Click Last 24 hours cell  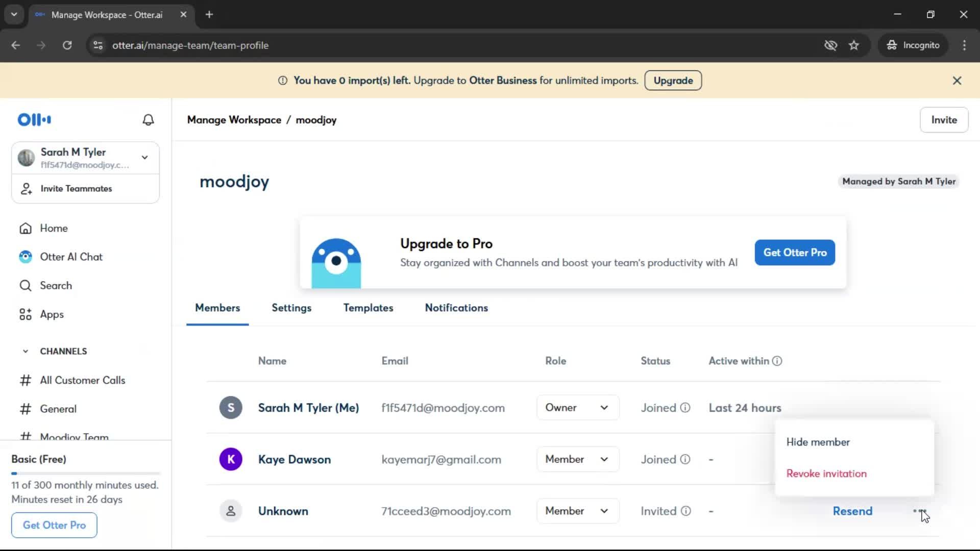(x=745, y=408)
